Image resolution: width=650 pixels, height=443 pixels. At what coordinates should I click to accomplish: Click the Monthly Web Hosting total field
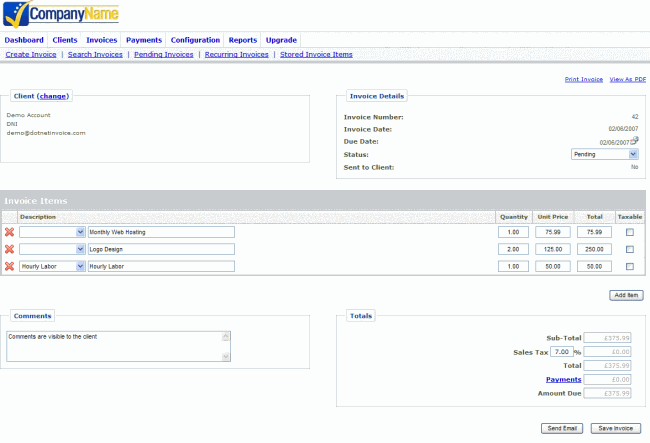coord(594,232)
